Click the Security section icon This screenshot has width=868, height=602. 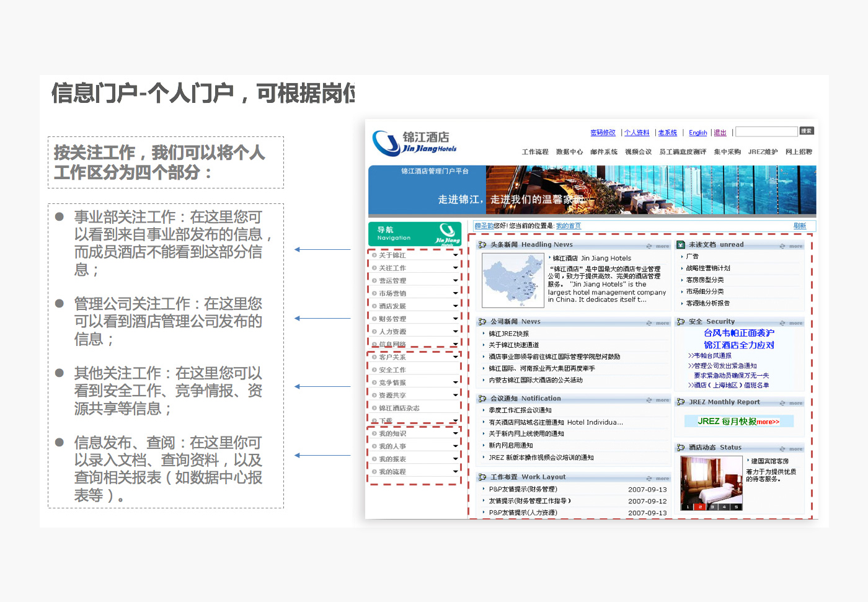(x=681, y=322)
